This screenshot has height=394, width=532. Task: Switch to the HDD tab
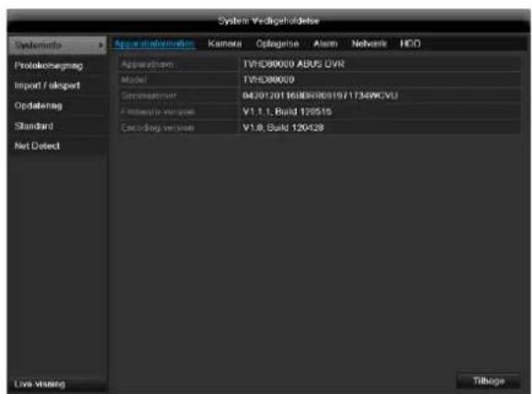tap(410, 44)
